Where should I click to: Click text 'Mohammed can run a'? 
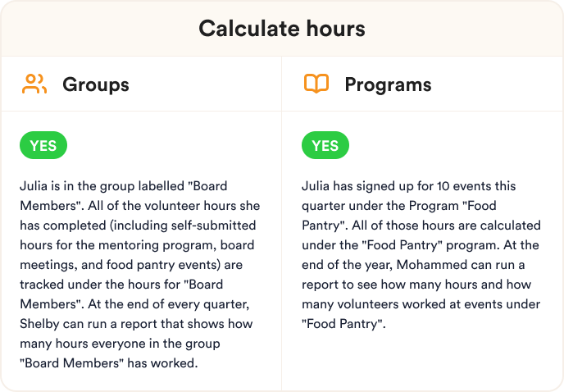pyautogui.click(x=461, y=265)
